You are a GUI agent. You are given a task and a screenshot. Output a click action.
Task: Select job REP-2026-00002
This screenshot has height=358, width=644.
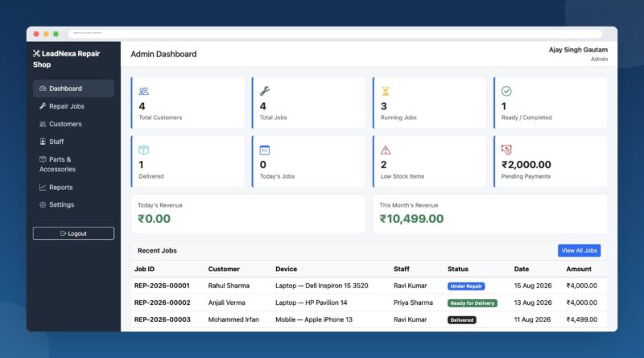[163, 302]
